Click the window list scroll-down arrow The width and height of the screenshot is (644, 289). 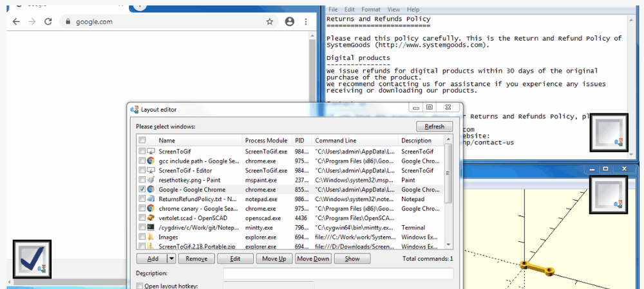448,245
